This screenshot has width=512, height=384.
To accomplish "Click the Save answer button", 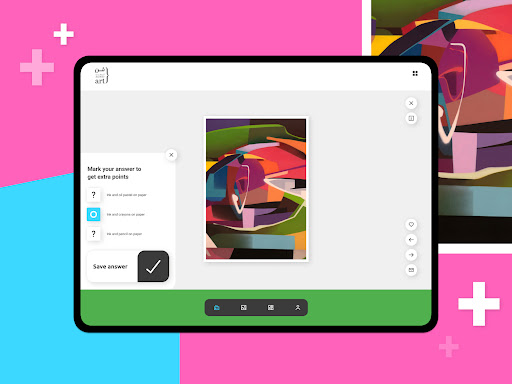I will [128, 266].
